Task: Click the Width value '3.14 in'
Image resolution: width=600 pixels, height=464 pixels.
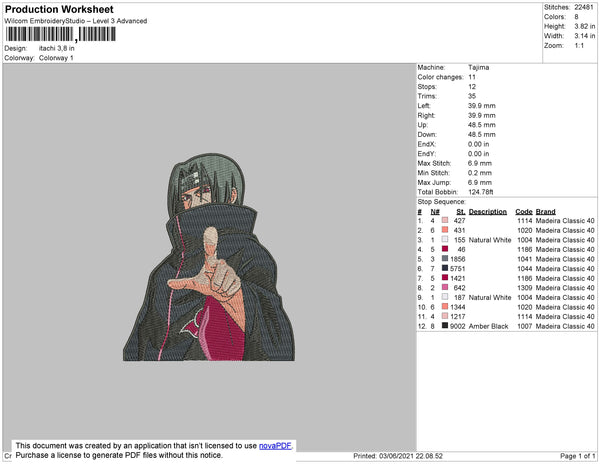Action: [x=584, y=36]
